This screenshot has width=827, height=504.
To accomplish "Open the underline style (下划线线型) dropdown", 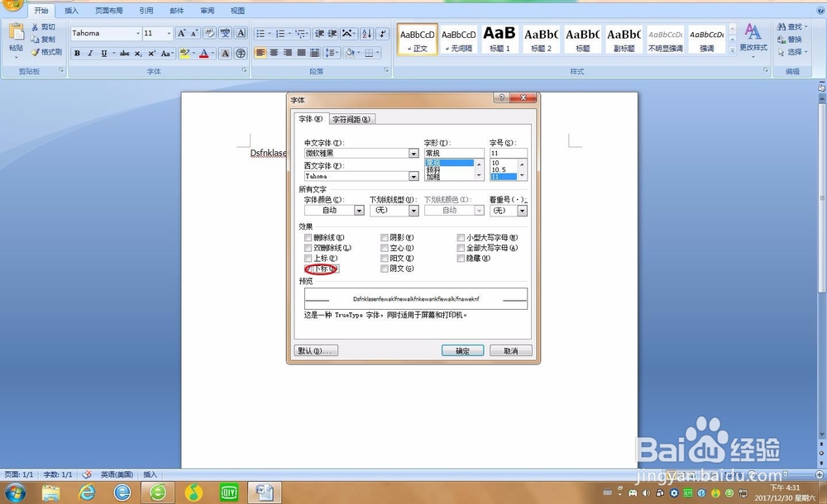I will (x=415, y=211).
